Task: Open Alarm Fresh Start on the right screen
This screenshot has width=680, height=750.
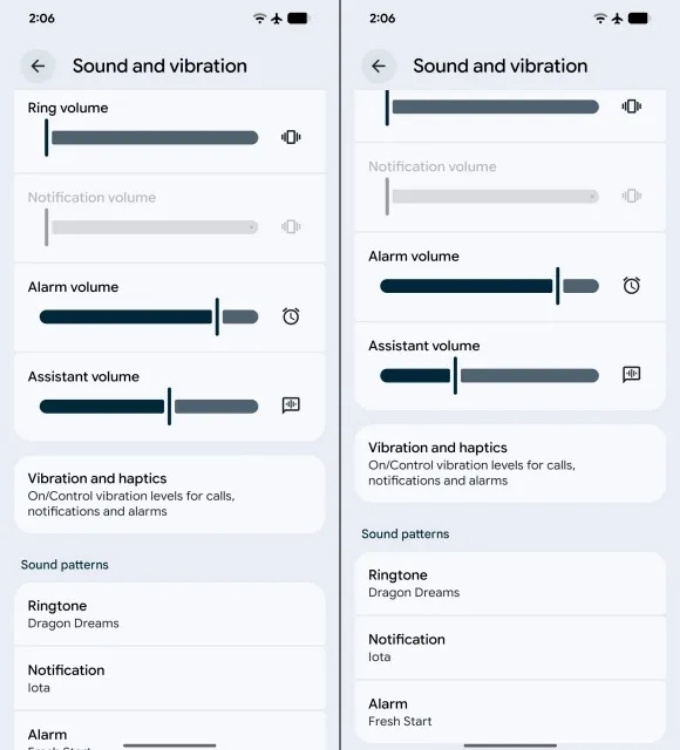Action: point(510,711)
